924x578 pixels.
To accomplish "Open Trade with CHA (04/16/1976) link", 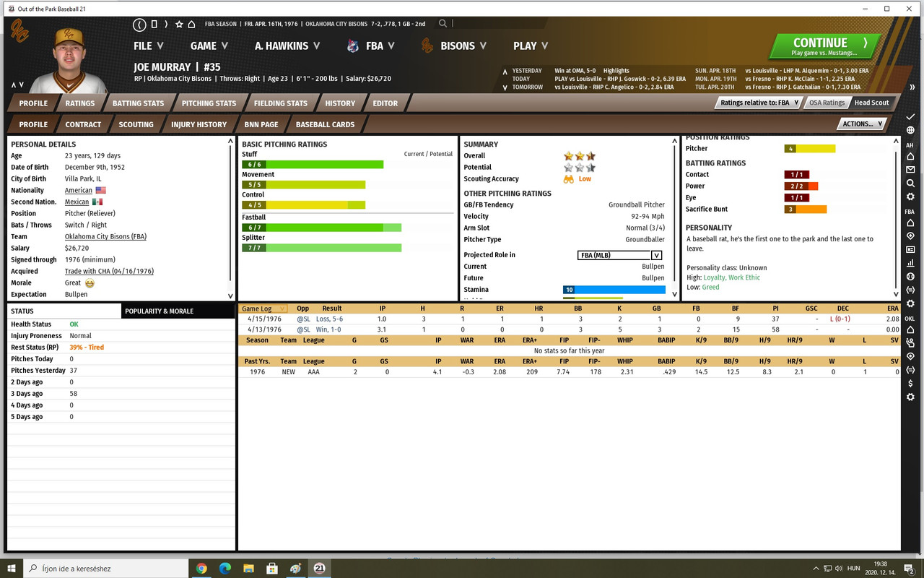I will click(109, 271).
